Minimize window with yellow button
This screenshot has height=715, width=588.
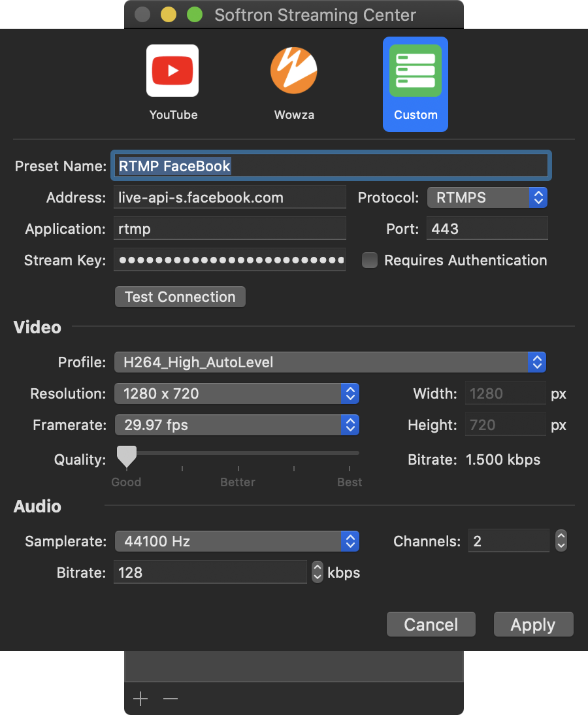coord(168,14)
